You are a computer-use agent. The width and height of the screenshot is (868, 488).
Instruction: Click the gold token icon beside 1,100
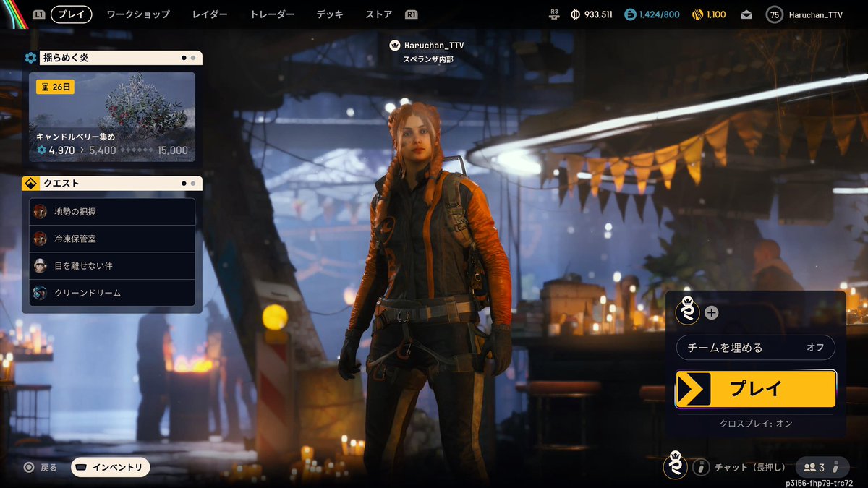pos(698,14)
